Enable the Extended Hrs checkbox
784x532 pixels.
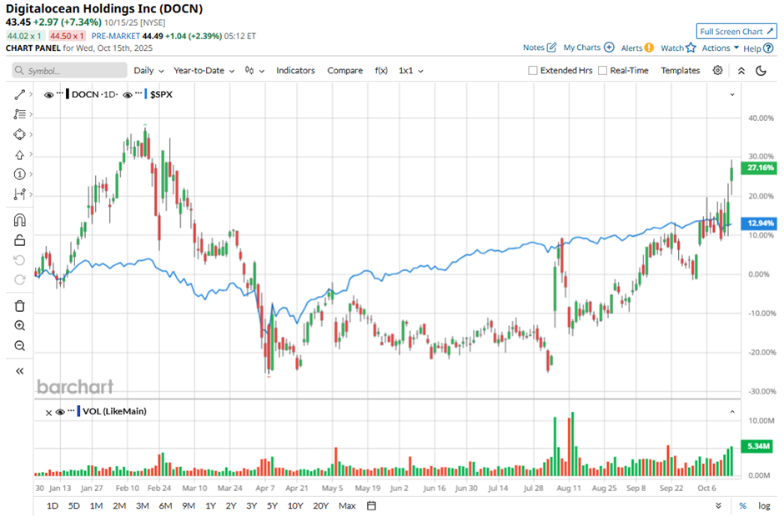point(533,71)
